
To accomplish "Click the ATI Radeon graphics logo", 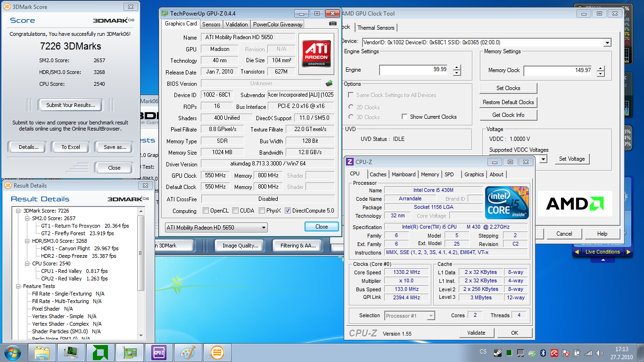I will (316, 54).
